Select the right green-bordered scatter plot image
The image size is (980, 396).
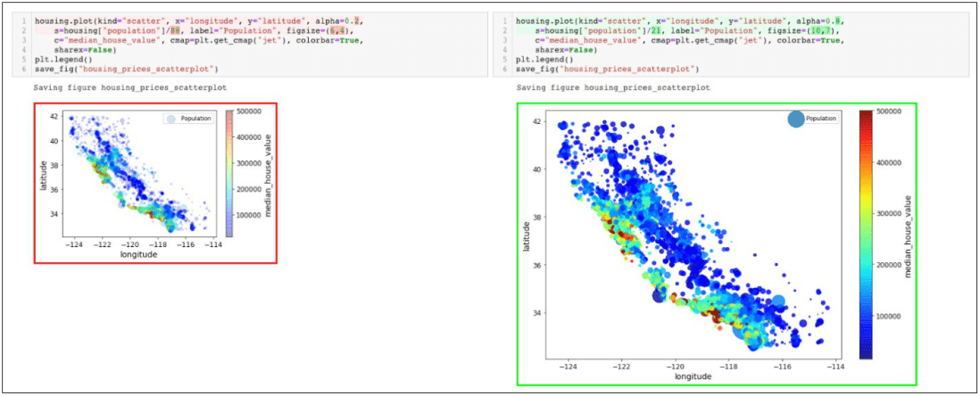[x=716, y=244]
